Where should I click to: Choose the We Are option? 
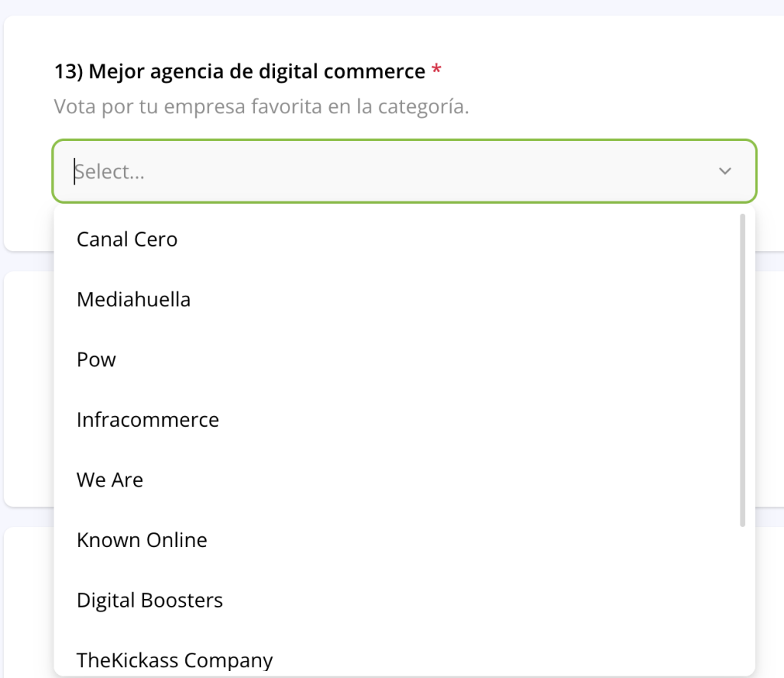pos(109,480)
